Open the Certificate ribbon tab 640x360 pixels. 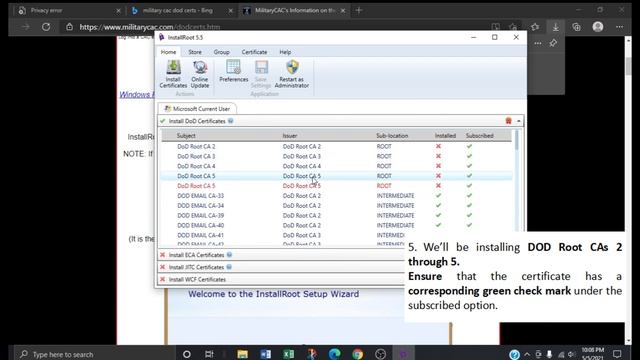pos(254,52)
